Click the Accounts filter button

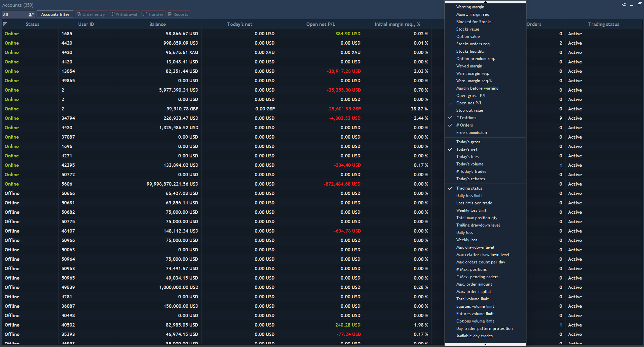click(55, 14)
